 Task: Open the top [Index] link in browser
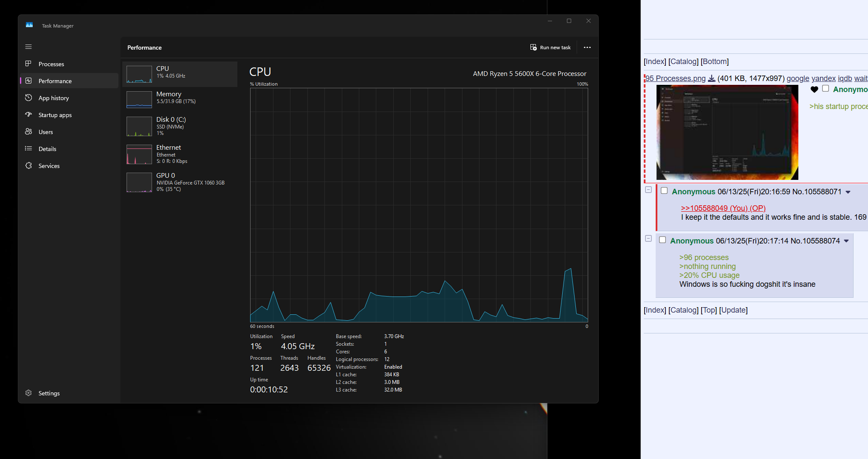tap(655, 62)
